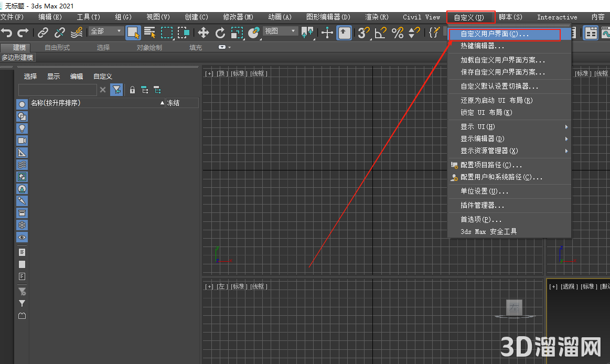
Task: Open Select by Name tool
Action: tap(149, 33)
